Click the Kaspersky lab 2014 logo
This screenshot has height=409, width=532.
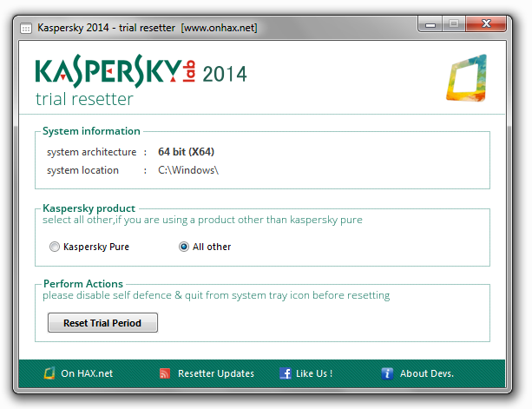[x=141, y=71]
